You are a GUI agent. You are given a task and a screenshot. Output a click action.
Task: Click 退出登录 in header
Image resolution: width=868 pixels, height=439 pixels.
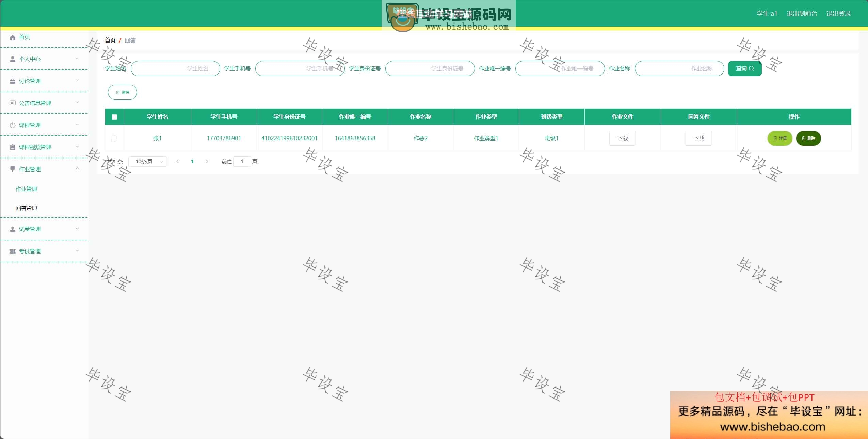838,14
